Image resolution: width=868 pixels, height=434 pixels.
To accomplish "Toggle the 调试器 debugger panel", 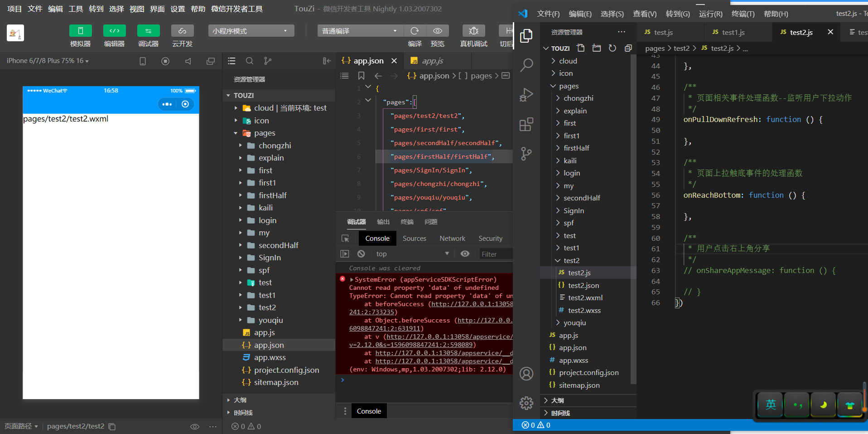I will pyautogui.click(x=149, y=31).
